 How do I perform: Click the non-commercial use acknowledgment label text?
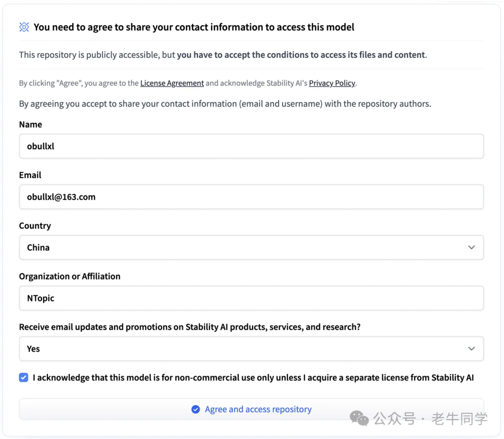[x=253, y=378]
